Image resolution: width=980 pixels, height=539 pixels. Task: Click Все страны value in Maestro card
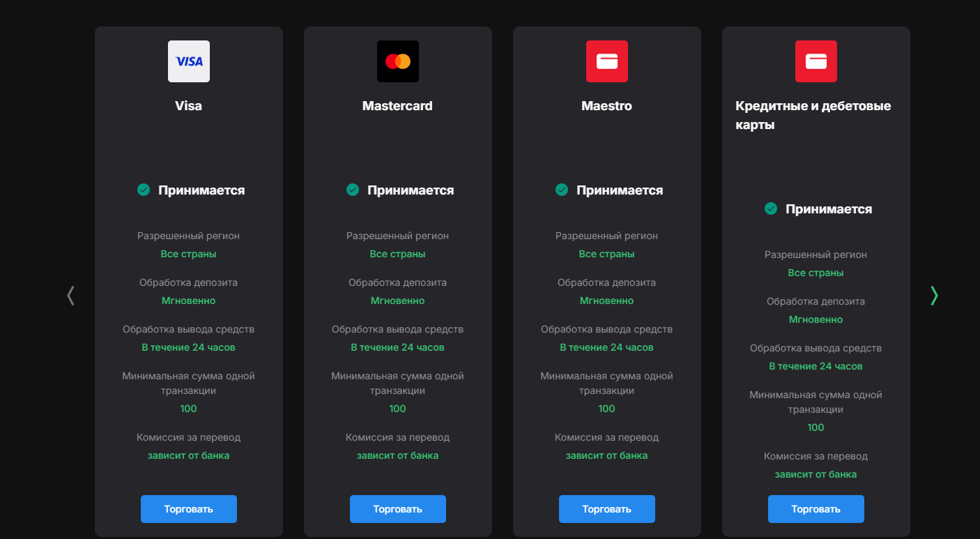click(607, 254)
